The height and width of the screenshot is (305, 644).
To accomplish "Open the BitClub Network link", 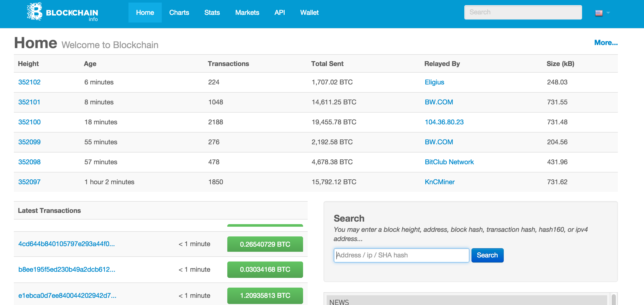I will tap(449, 162).
